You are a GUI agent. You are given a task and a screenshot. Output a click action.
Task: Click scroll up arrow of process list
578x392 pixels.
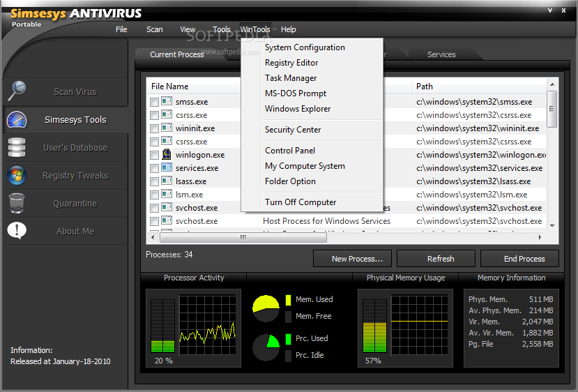click(552, 84)
